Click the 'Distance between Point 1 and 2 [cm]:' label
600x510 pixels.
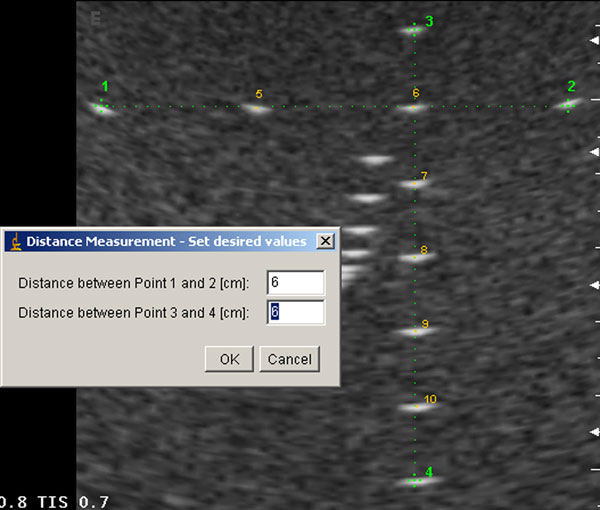pos(134,284)
